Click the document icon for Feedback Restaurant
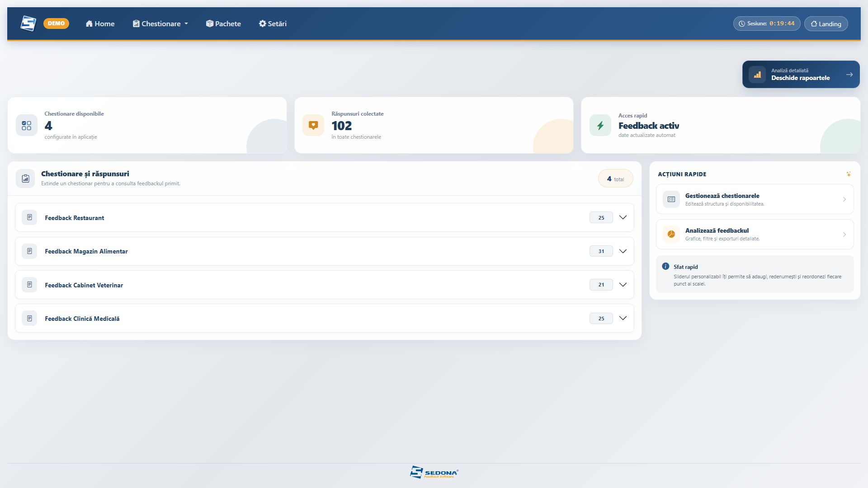Viewport: 868px width, 488px height. 29,217
